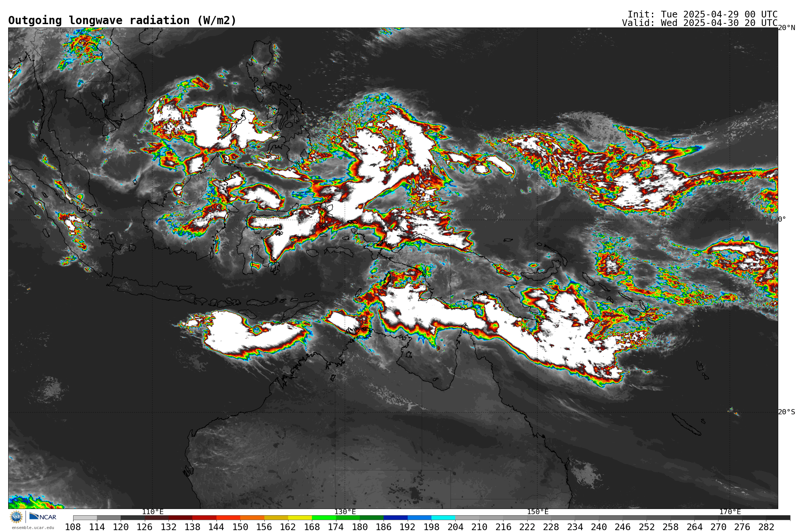Image resolution: width=802 pixels, height=532 pixels.
Task: Click the colorbar value 126
Action: (x=145, y=527)
